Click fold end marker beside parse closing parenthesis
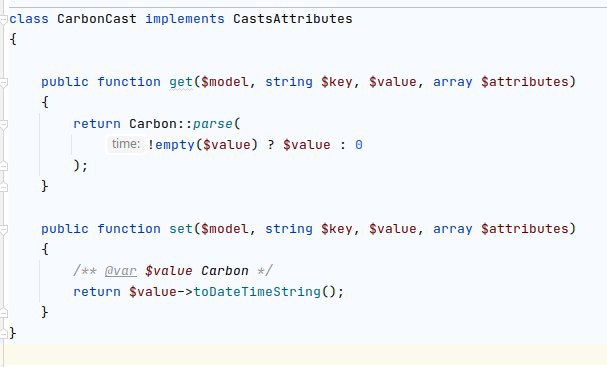The image size is (607, 367). pyautogui.click(x=3, y=166)
